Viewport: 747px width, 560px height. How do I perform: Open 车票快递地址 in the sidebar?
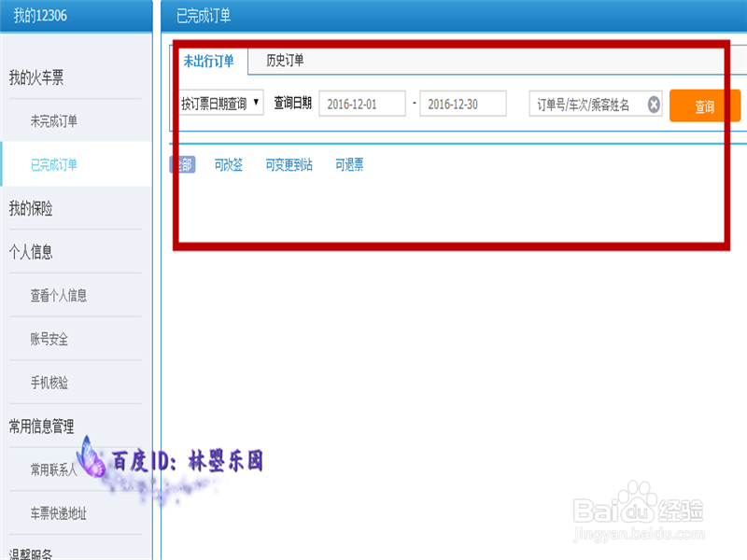pos(59,513)
